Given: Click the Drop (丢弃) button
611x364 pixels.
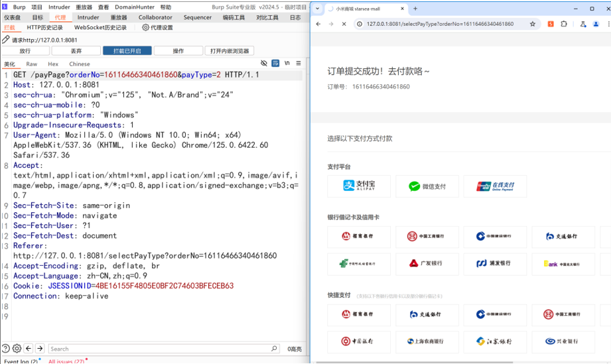Looking at the screenshot, I should (76, 50).
